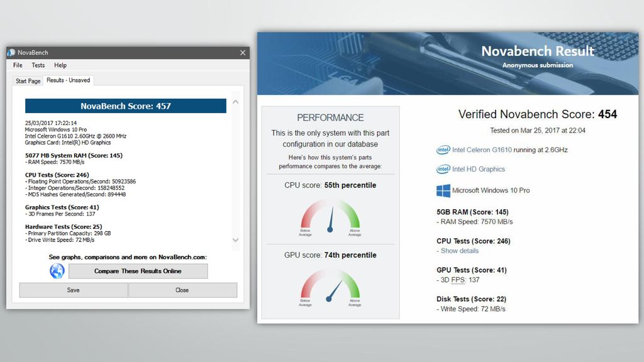
Task: Click the globe icon beside Compare button
Action: (57, 271)
